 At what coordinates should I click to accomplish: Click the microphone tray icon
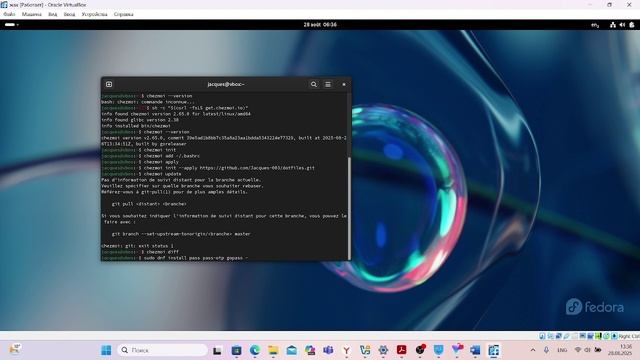pyautogui.click(x=546, y=350)
